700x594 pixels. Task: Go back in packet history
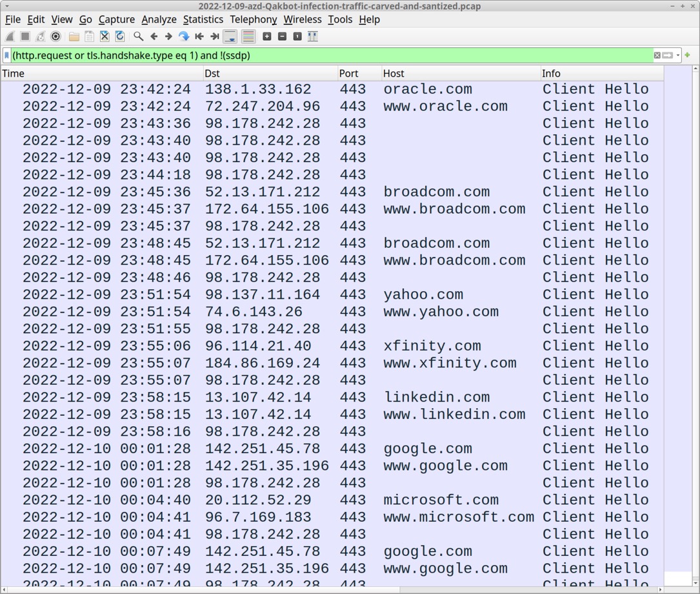pos(154,37)
